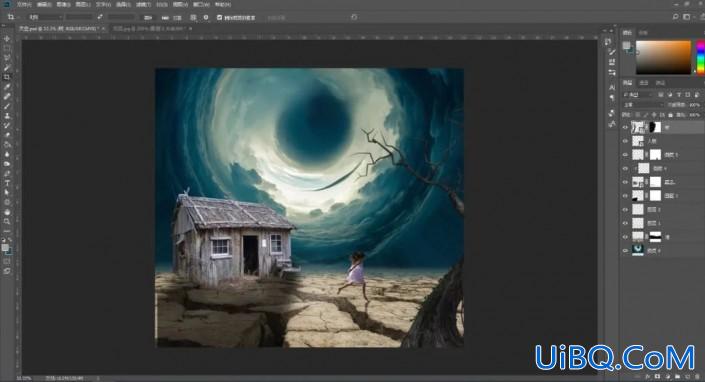Hide the topmost layer with black mask
The width and height of the screenshot is (705, 382).
click(625, 128)
